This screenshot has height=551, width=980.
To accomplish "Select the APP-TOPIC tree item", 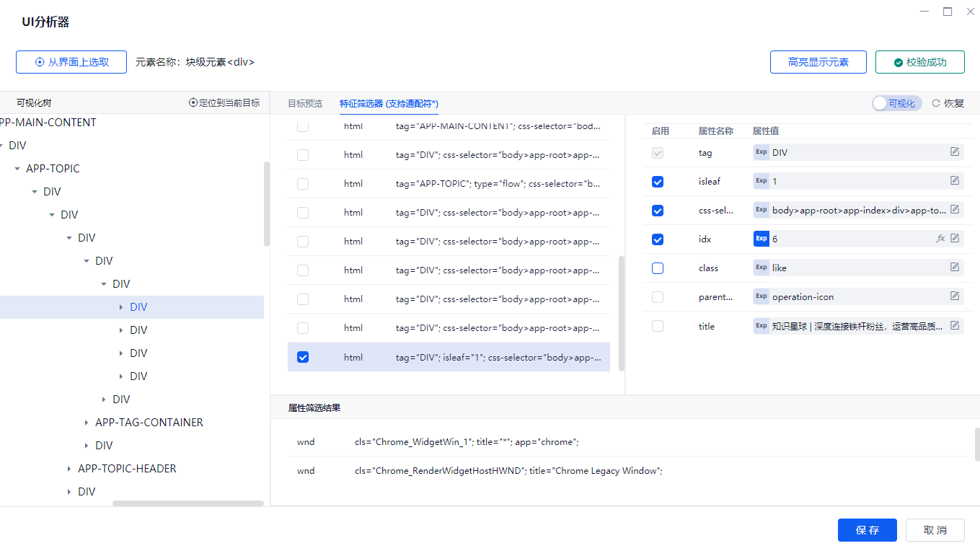I will click(53, 169).
